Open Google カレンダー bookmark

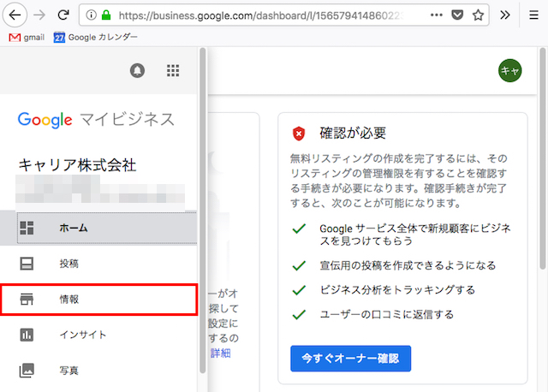click(95, 37)
